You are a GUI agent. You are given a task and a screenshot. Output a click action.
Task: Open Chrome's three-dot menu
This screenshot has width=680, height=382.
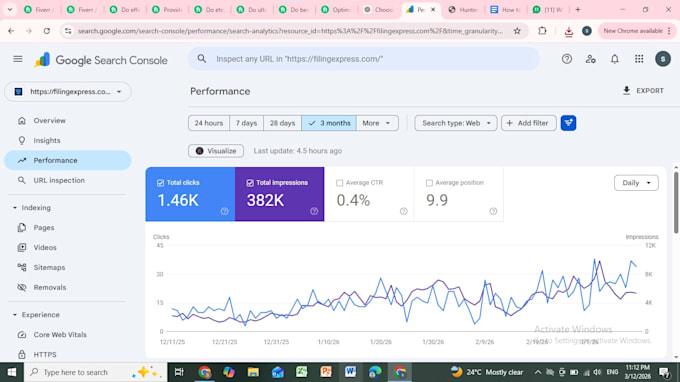(x=669, y=31)
